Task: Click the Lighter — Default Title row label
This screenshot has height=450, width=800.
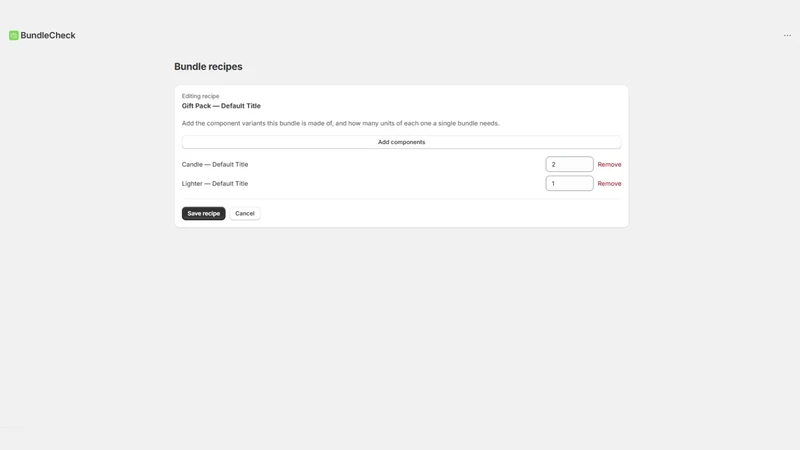Action: (215, 184)
